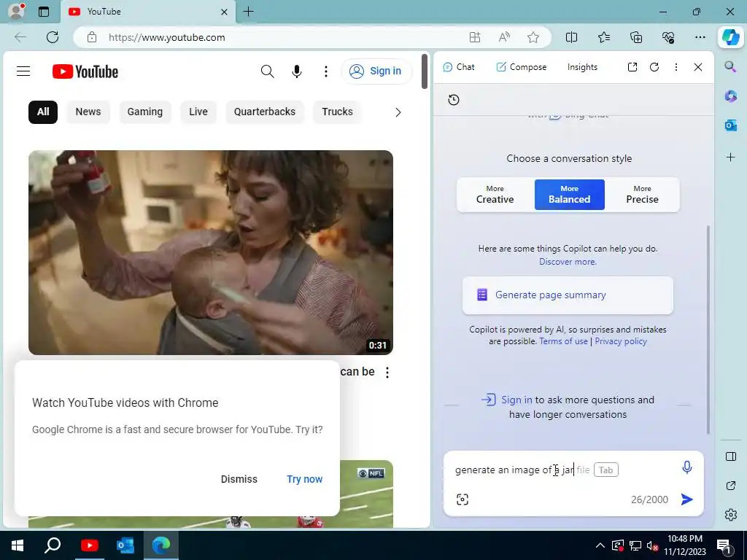Open Copilot in new window icon
The height and width of the screenshot is (560, 747).
tap(632, 67)
